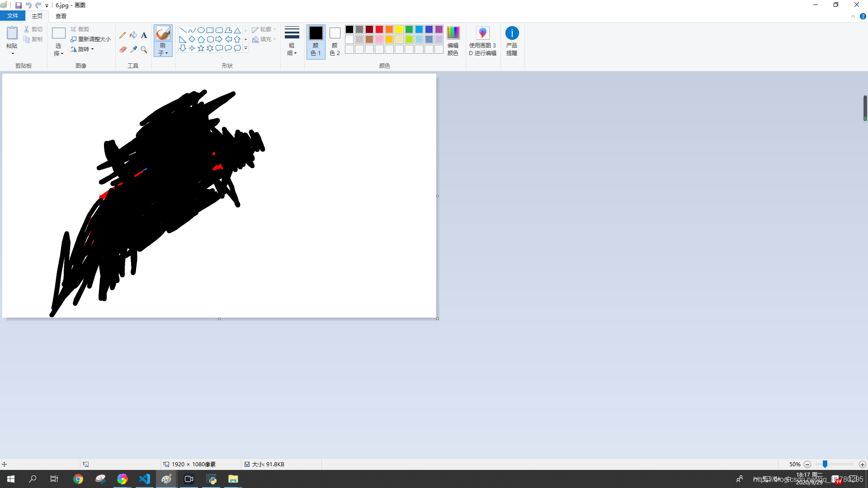Select the Eraser tool

(123, 49)
